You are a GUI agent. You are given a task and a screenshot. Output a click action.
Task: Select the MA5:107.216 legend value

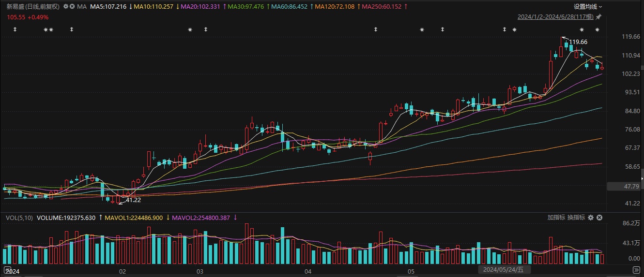click(x=108, y=7)
